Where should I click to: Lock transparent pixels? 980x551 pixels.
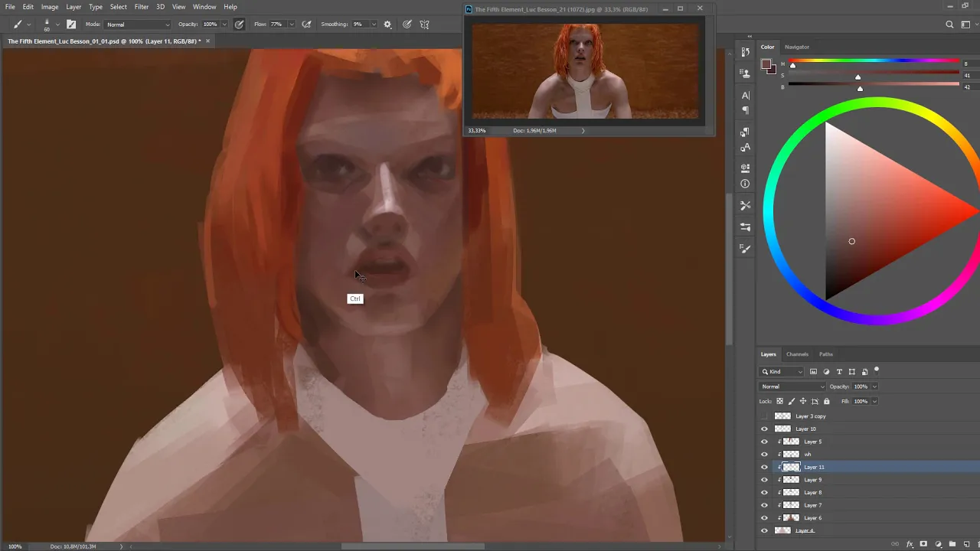tap(780, 401)
